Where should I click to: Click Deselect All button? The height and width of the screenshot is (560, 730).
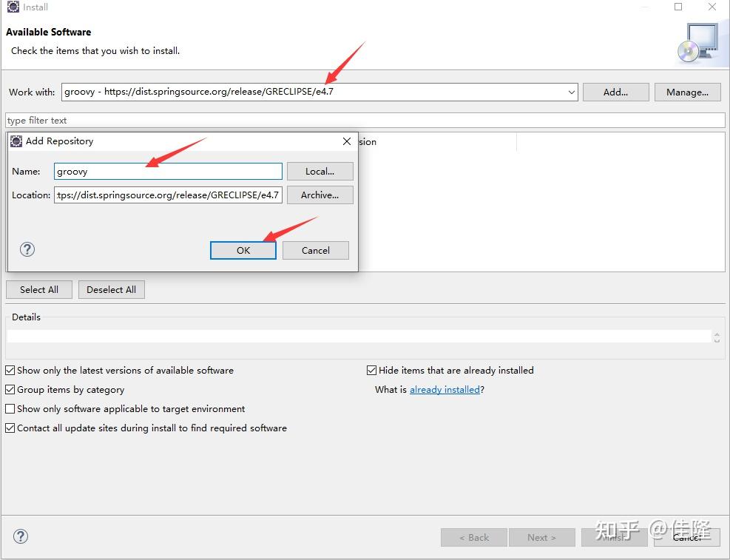click(x=111, y=289)
